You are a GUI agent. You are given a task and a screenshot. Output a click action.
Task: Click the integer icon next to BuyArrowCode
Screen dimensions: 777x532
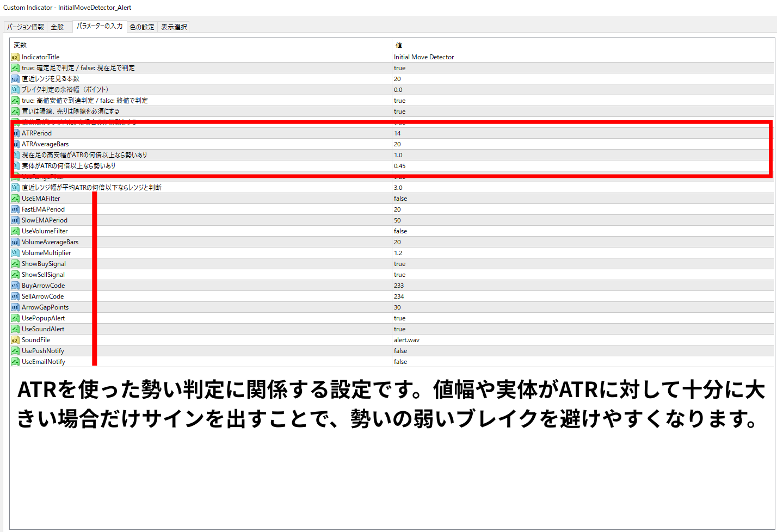click(15, 286)
